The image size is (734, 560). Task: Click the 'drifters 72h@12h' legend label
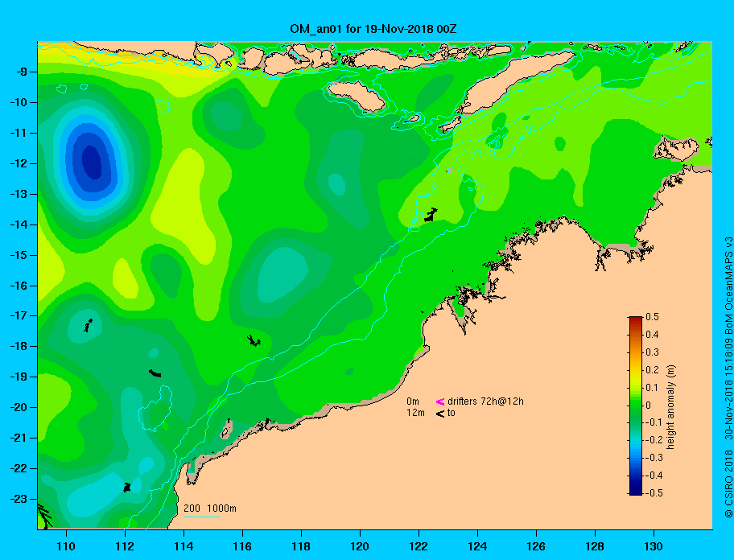click(485, 401)
